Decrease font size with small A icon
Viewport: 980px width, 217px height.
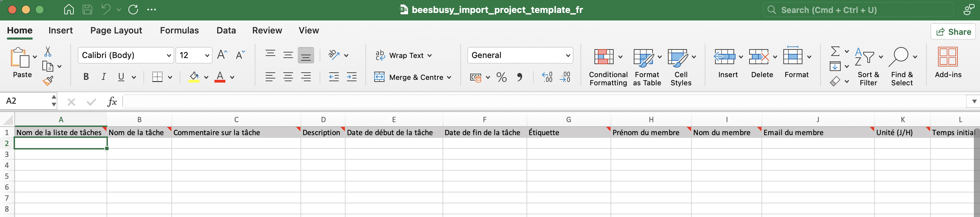coord(240,55)
